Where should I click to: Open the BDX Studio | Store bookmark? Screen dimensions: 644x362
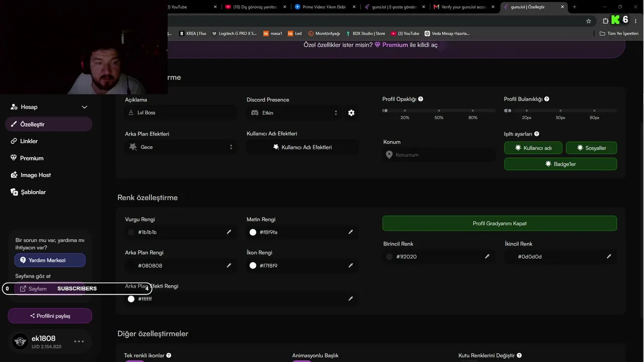(x=365, y=33)
